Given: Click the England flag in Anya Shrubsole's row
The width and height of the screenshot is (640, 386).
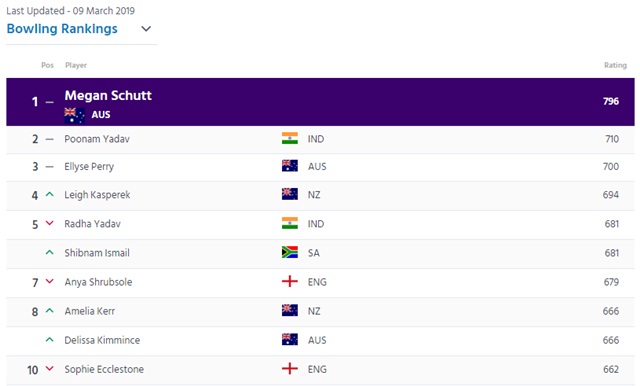Looking at the screenshot, I should point(290,281).
